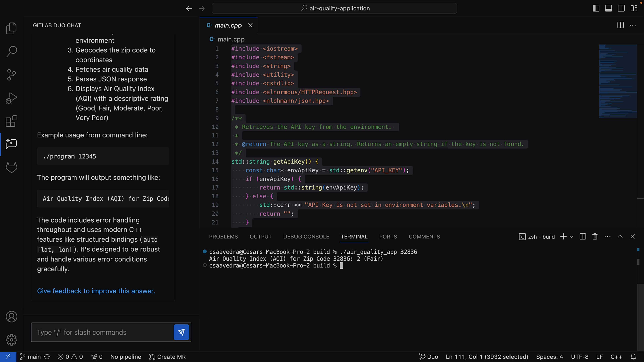
Task: Focus the slash commands chat input
Action: click(x=102, y=332)
